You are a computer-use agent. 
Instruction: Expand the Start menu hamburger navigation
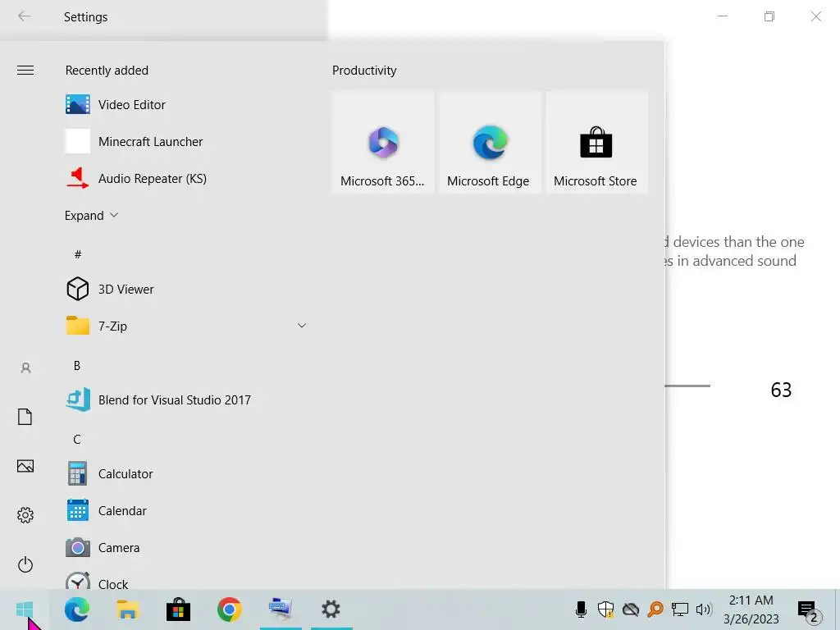click(25, 71)
